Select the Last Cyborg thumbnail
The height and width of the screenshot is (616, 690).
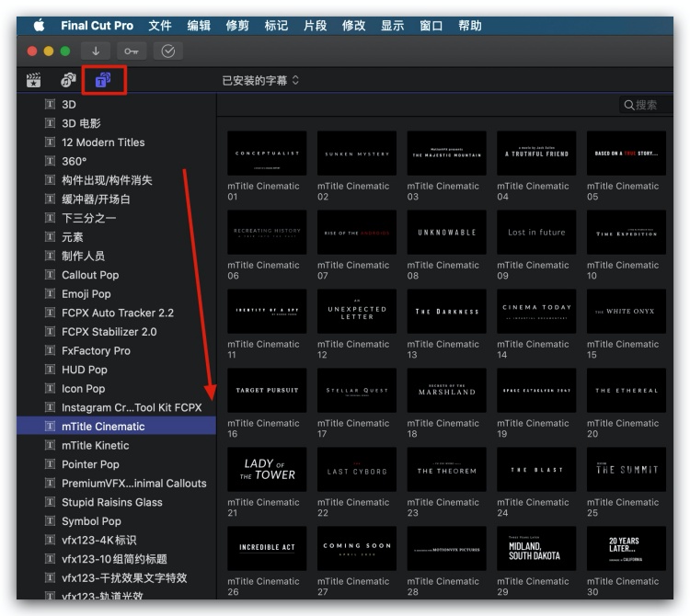(356, 469)
